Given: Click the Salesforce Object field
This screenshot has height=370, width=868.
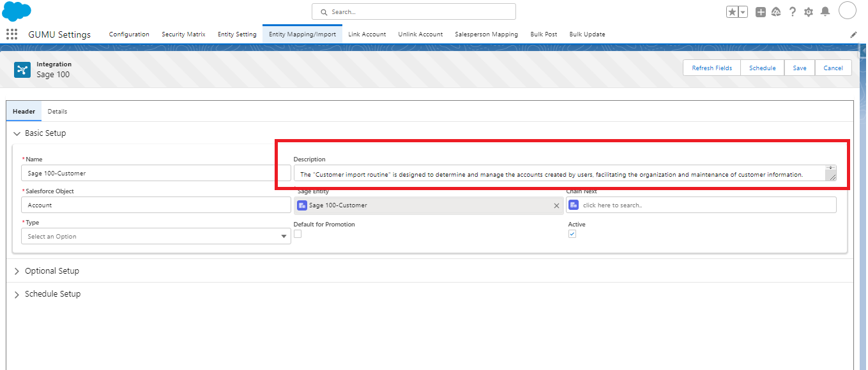Looking at the screenshot, I should click(156, 205).
